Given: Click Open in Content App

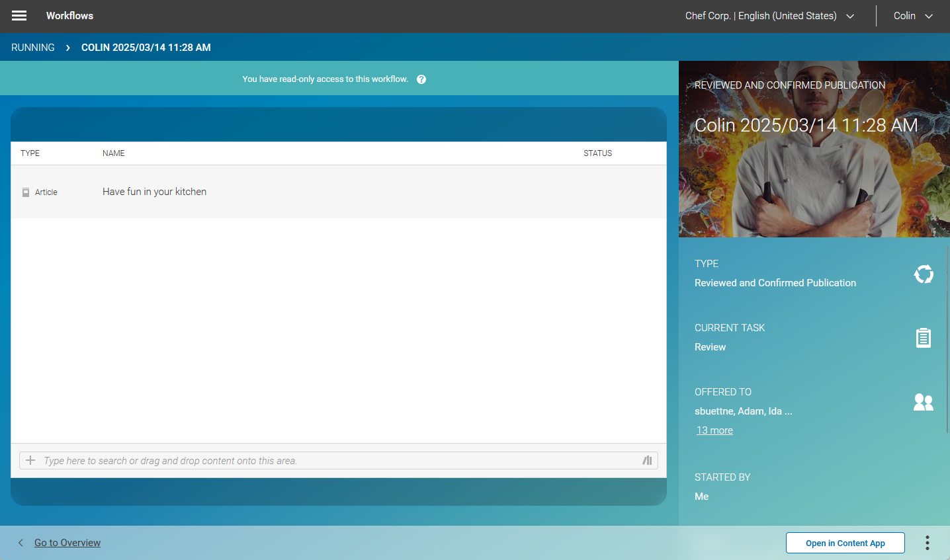Looking at the screenshot, I should coord(845,542).
